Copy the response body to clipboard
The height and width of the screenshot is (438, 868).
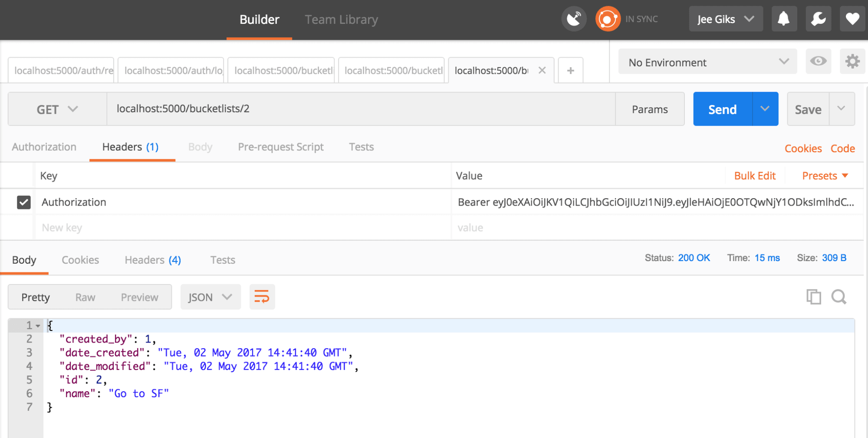[x=814, y=297]
